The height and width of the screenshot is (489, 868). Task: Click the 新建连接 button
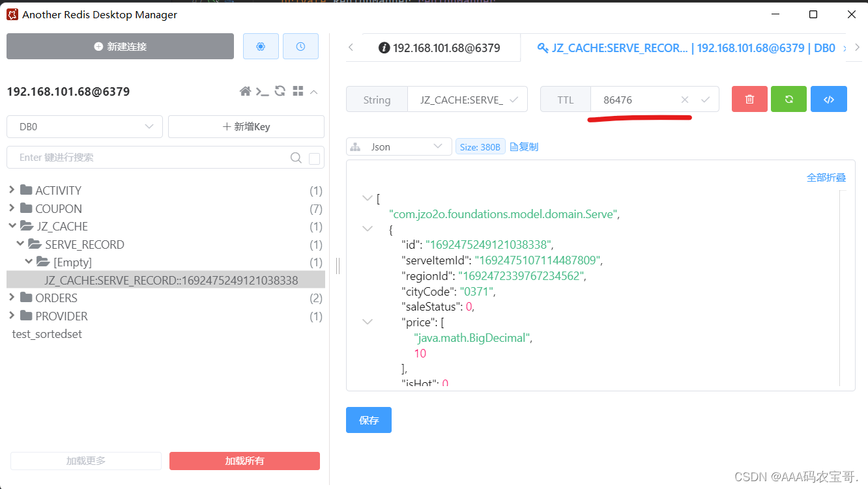coord(120,46)
